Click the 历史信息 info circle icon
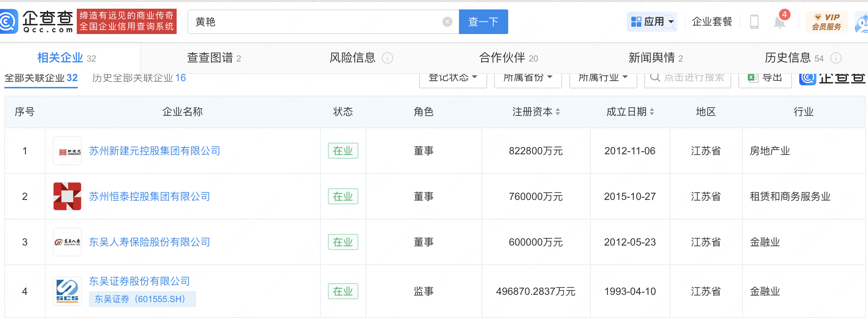868x318 pixels. pos(836,58)
